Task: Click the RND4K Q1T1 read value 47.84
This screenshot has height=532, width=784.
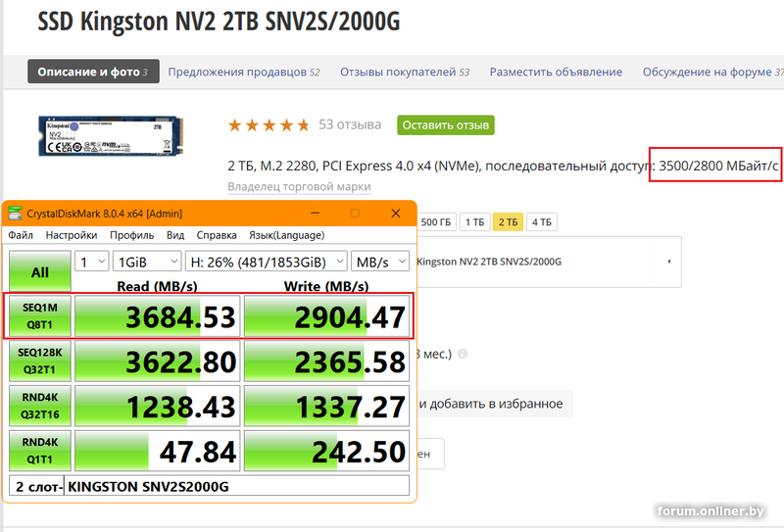Action: (158, 451)
